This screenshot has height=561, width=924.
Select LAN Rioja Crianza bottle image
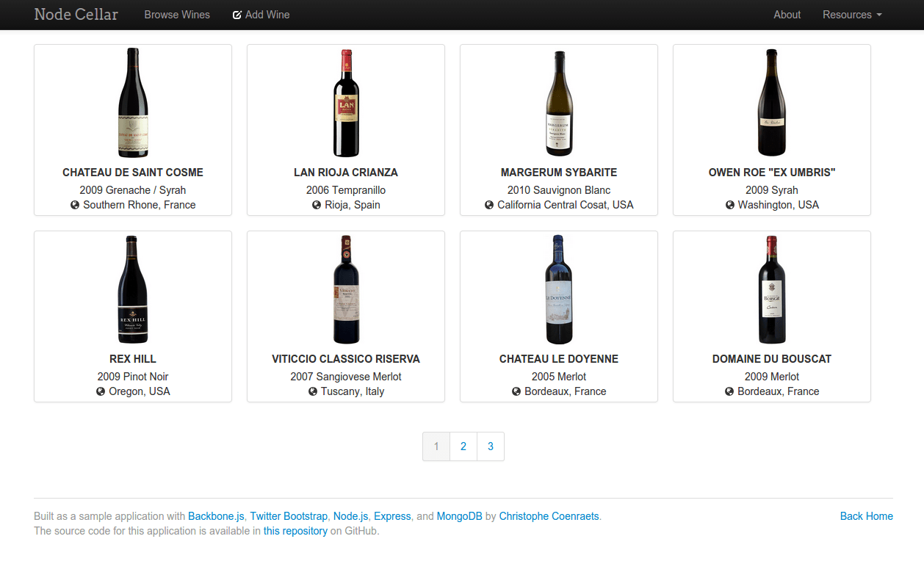(x=346, y=103)
